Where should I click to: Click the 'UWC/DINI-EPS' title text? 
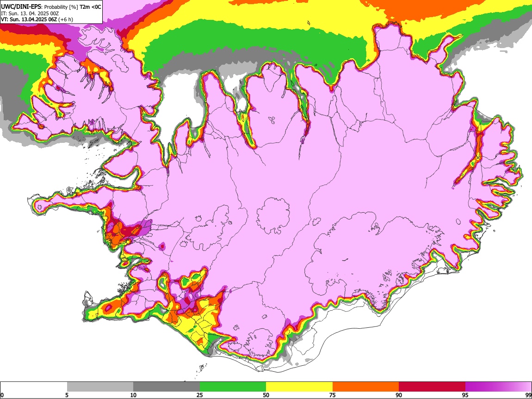pos(21,7)
